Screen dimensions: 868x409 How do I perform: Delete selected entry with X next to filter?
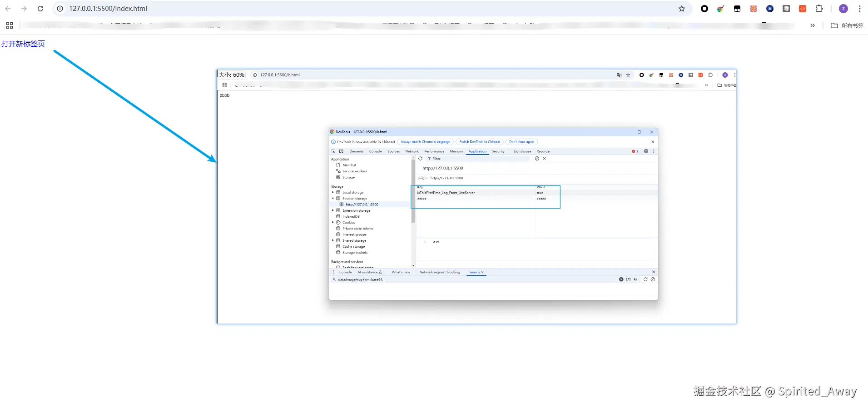pyautogui.click(x=544, y=159)
